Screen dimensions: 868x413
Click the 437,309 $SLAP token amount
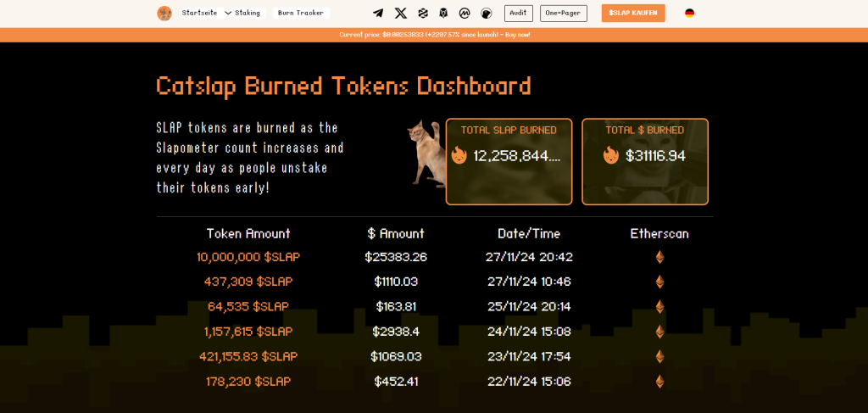point(248,282)
